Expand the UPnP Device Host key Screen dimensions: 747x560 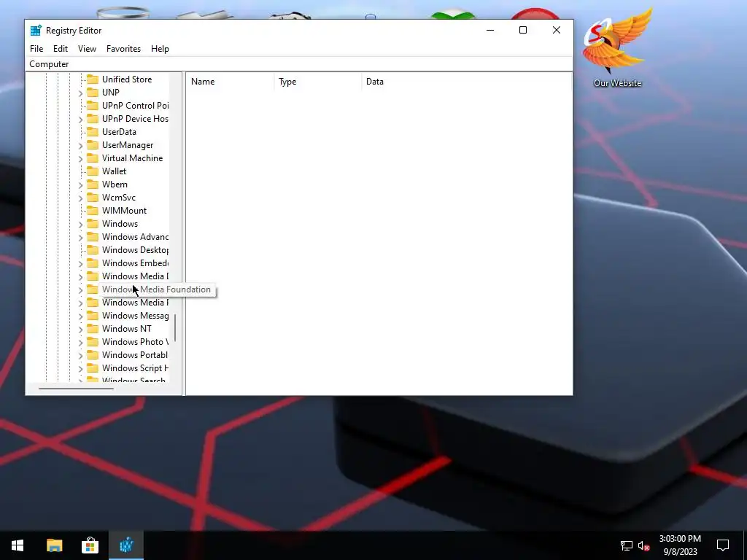[80, 119]
